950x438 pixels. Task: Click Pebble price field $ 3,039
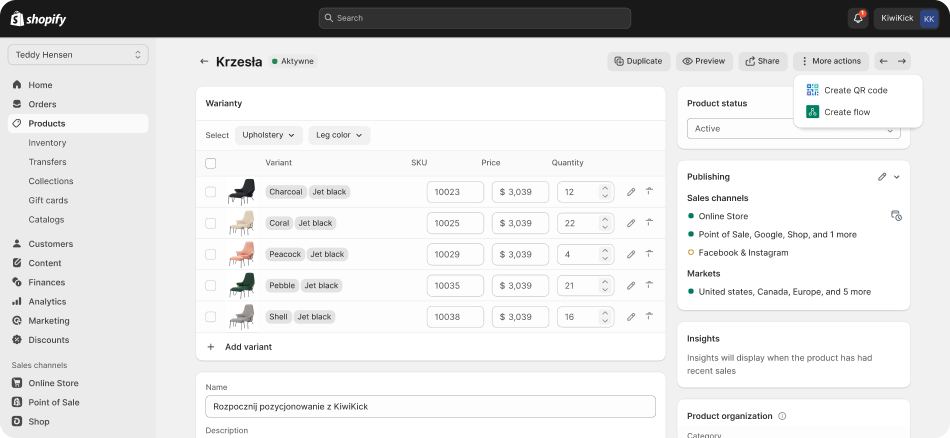pyautogui.click(x=520, y=285)
